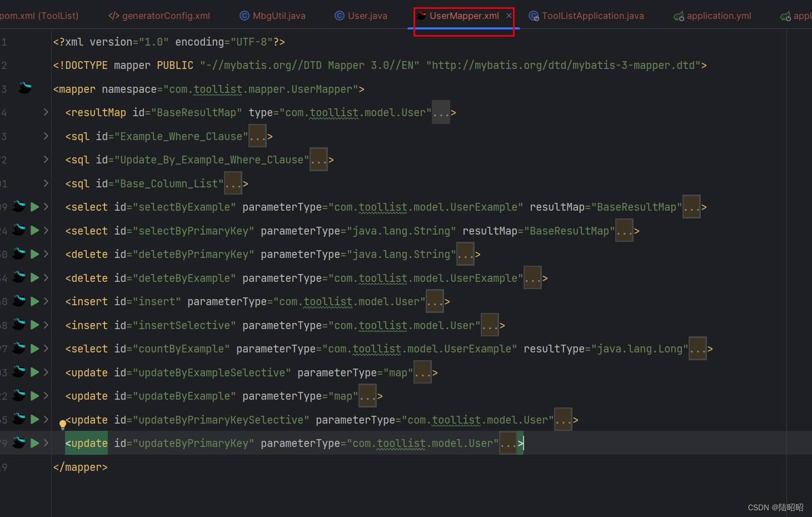Screen dimensions: 812x517
Task: Expand the insert statement fold arrow
Action: point(46,301)
